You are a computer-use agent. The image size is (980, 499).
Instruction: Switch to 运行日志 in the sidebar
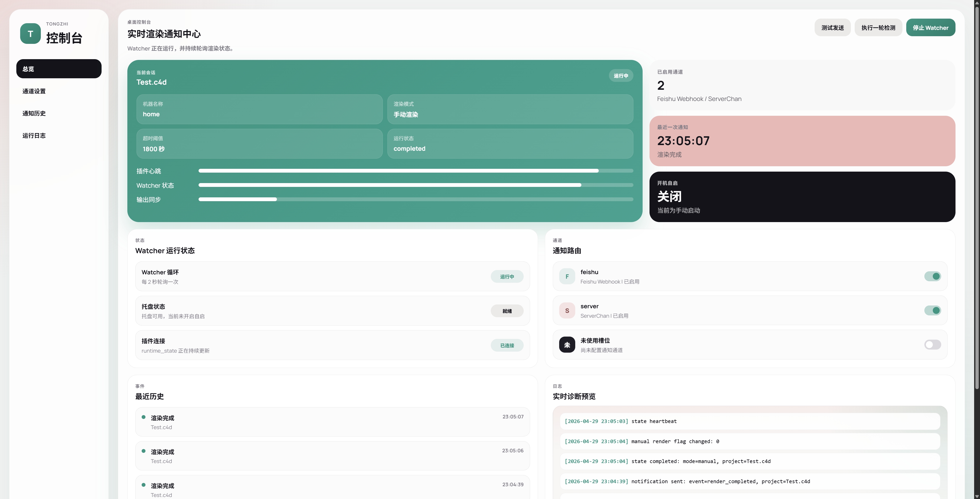pos(59,135)
